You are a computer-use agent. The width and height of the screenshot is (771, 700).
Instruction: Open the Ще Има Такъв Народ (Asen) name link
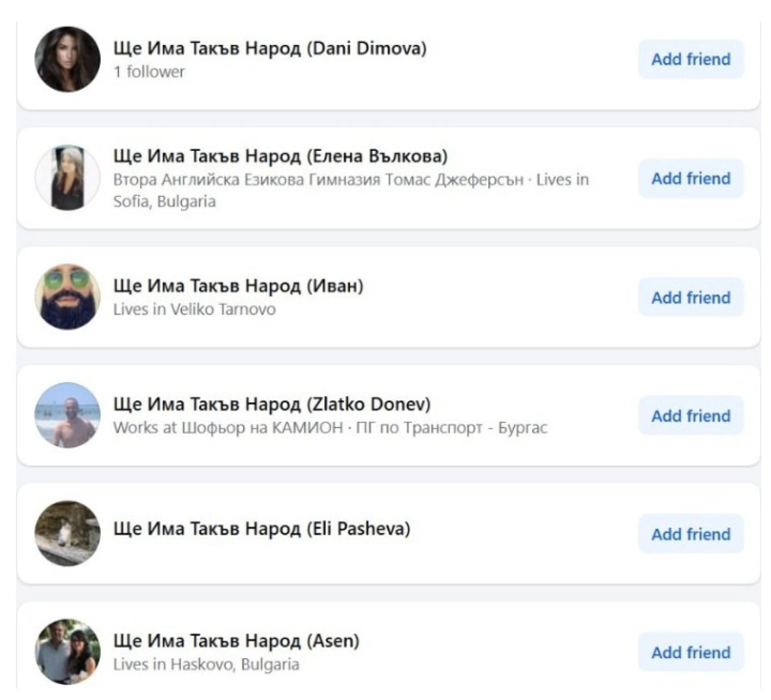(236, 641)
